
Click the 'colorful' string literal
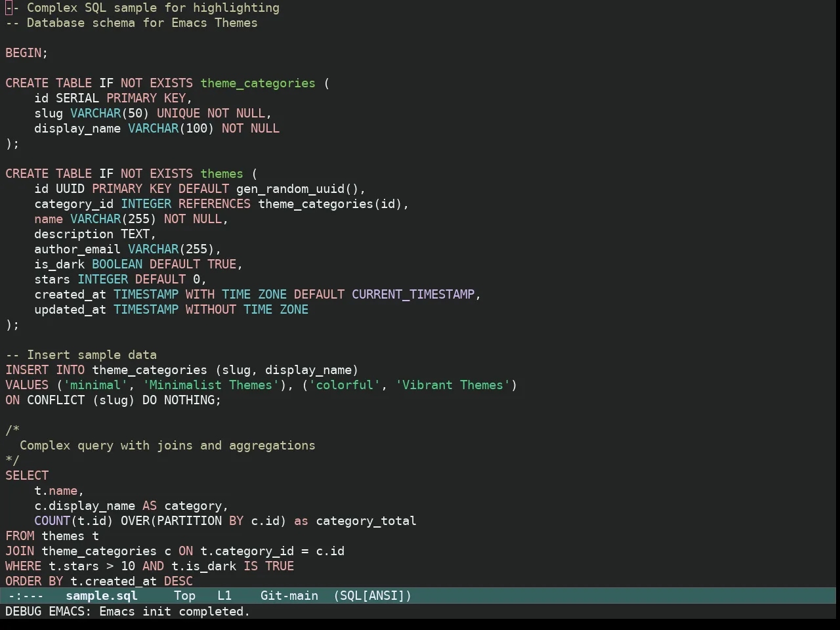pos(345,385)
